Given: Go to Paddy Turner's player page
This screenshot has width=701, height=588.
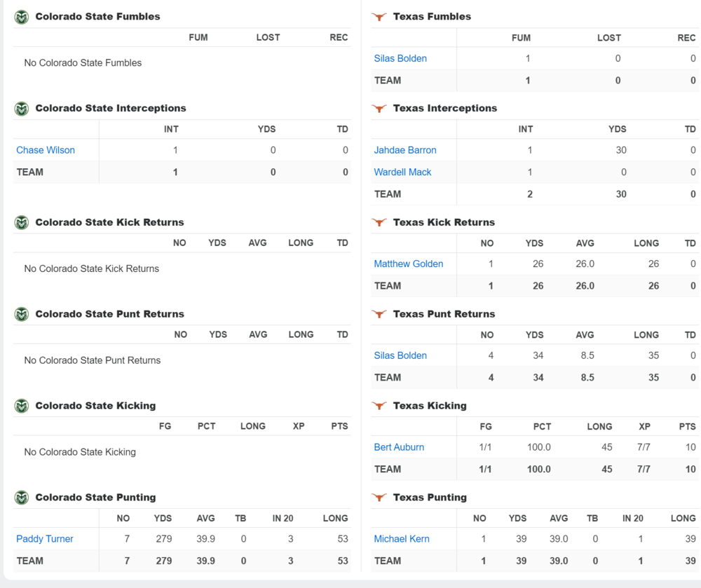Looking at the screenshot, I should (x=45, y=539).
